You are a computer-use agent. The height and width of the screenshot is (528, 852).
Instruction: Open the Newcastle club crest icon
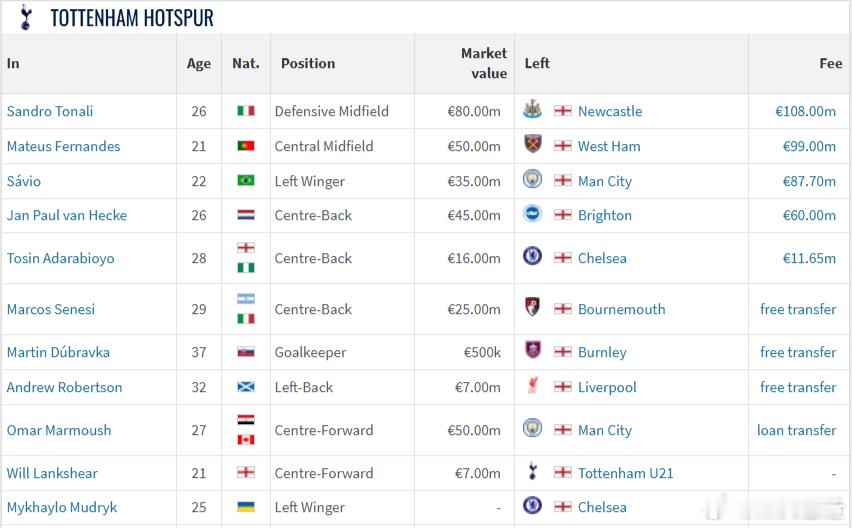click(532, 110)
